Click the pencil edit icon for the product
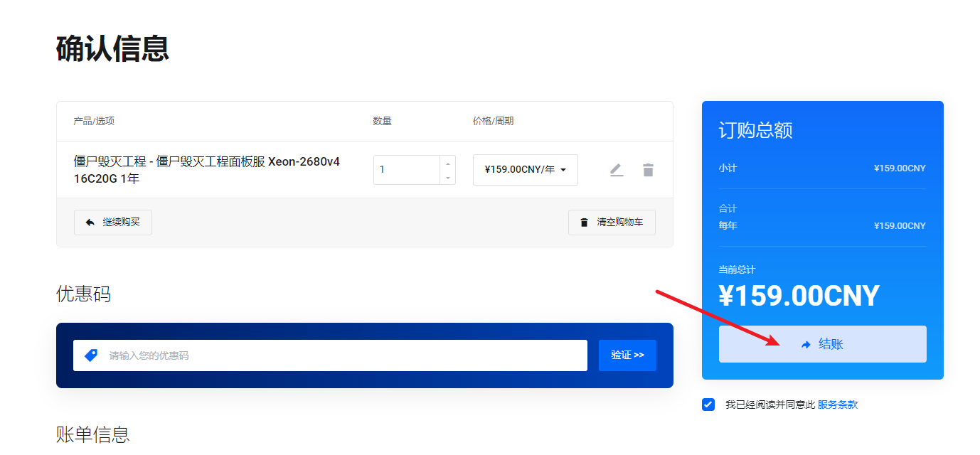The height and width of the screenshot is (455, 980). pyautogui.click(x=617, y=170)
